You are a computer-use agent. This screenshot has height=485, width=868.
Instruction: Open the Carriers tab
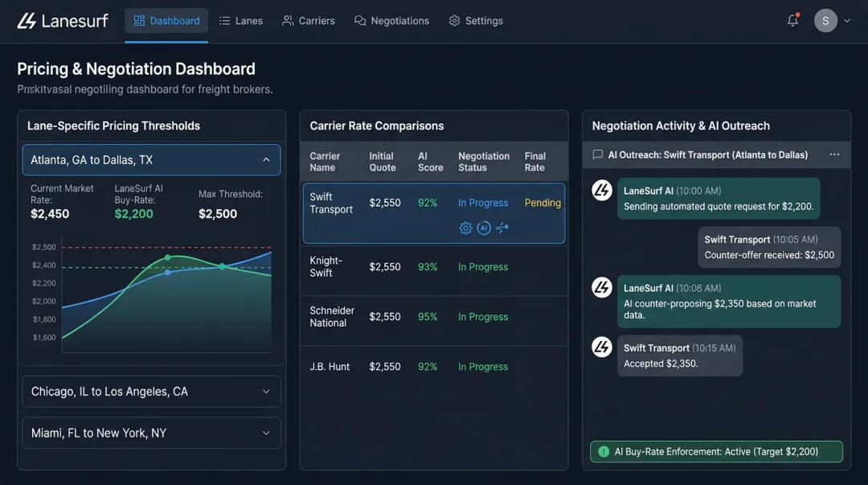coord(309,21)
